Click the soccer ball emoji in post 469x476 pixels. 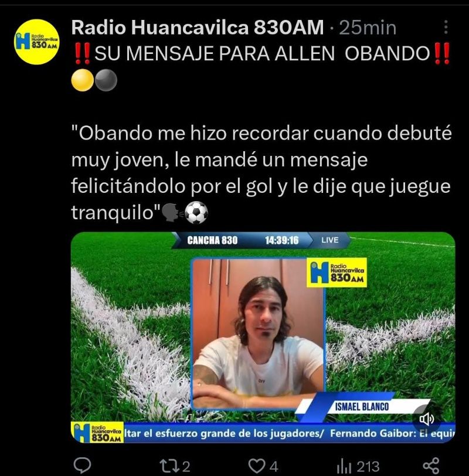pos(196,213)
